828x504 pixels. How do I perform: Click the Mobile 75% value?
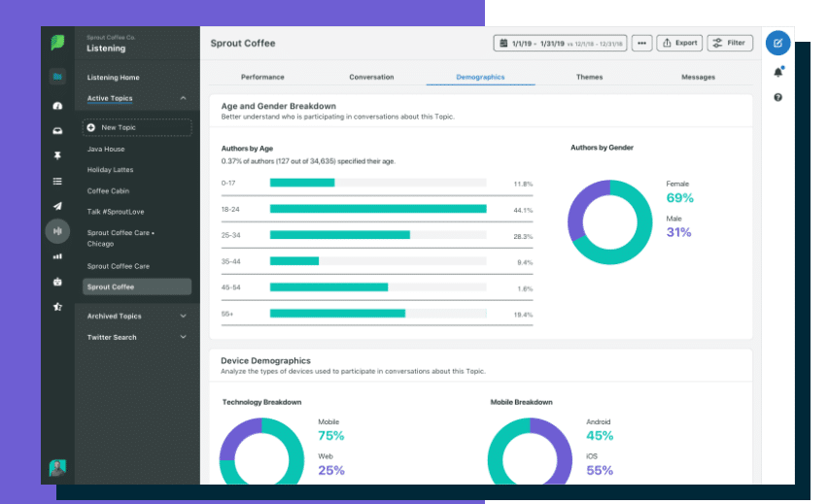click(x=331, y=436)
